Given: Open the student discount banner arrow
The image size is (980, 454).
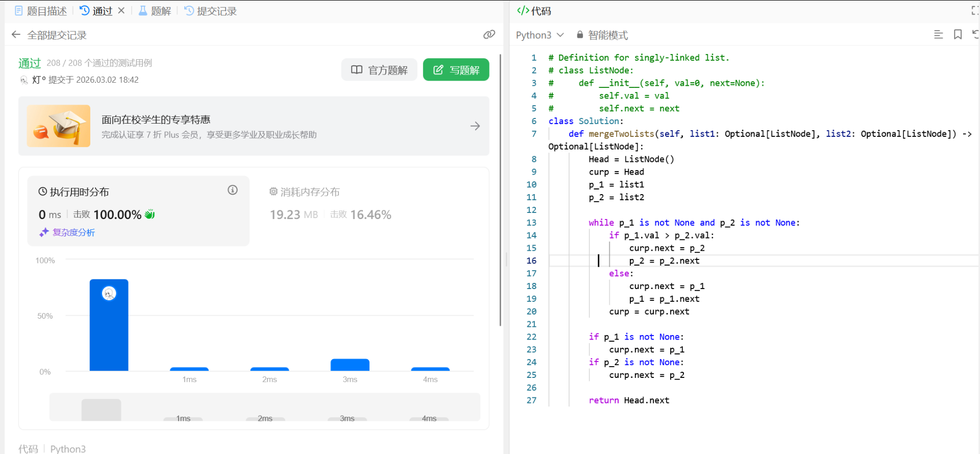Looking at the screenshot, I should [x=475, y=126].
